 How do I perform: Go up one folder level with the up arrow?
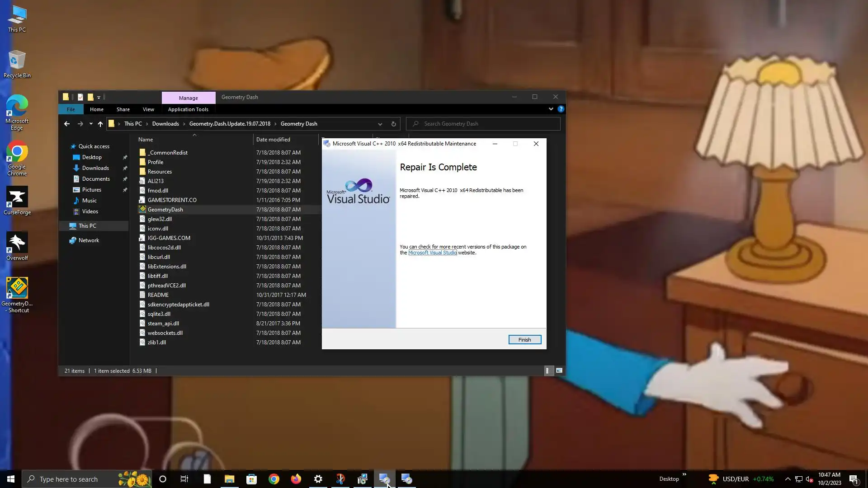[100, 124]
